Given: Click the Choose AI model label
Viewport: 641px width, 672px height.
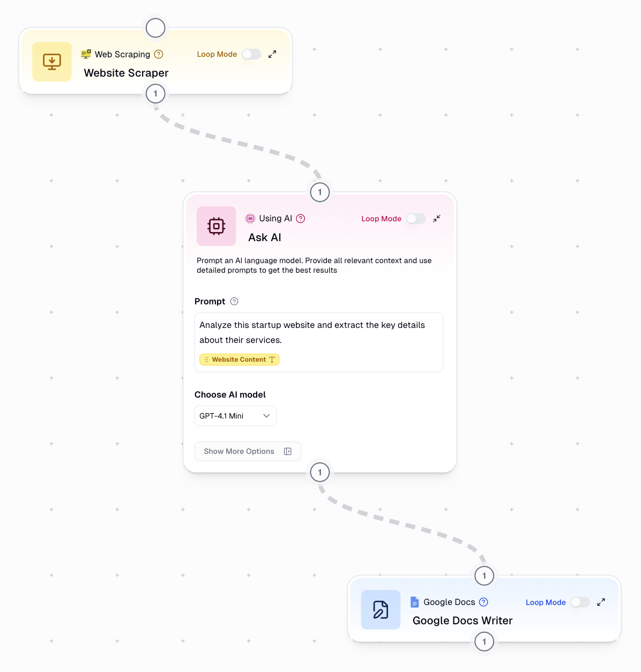Looking at the screenshot, I should coord(230,394).
